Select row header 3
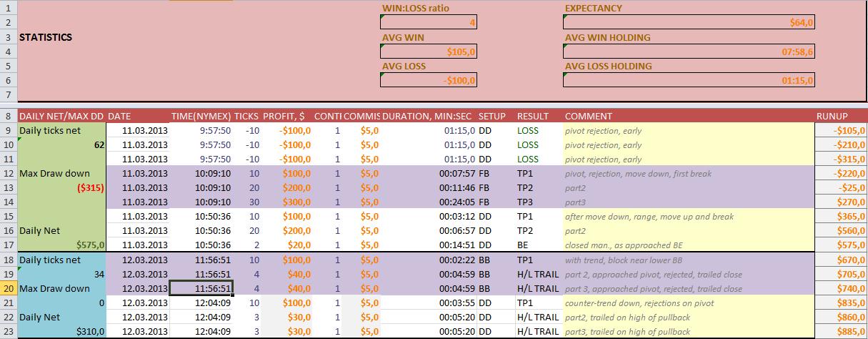868x339 pixels. click(x=8, y=37)
